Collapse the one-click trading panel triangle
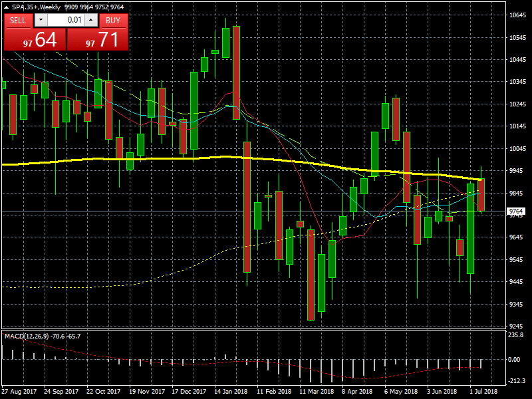Image resolution: width=532 pixels, height=399 pixels. (x=7, y=7)
